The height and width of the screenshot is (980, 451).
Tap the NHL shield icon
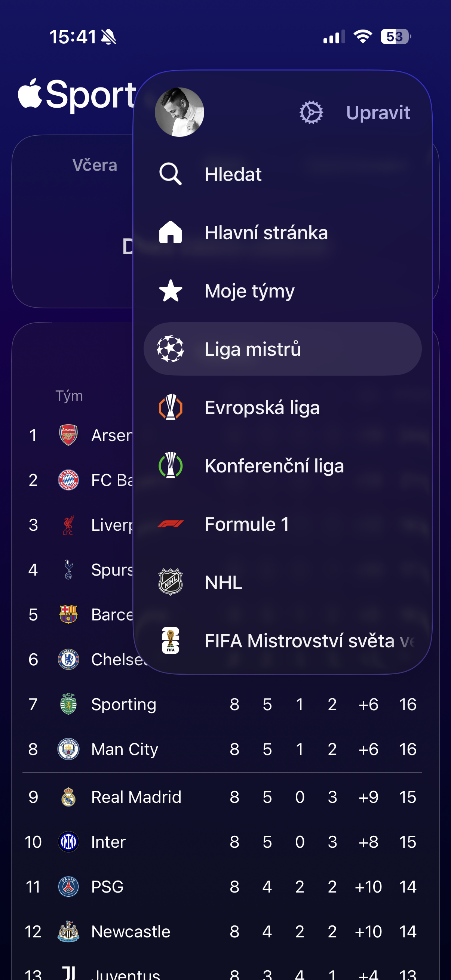point(170,582)
